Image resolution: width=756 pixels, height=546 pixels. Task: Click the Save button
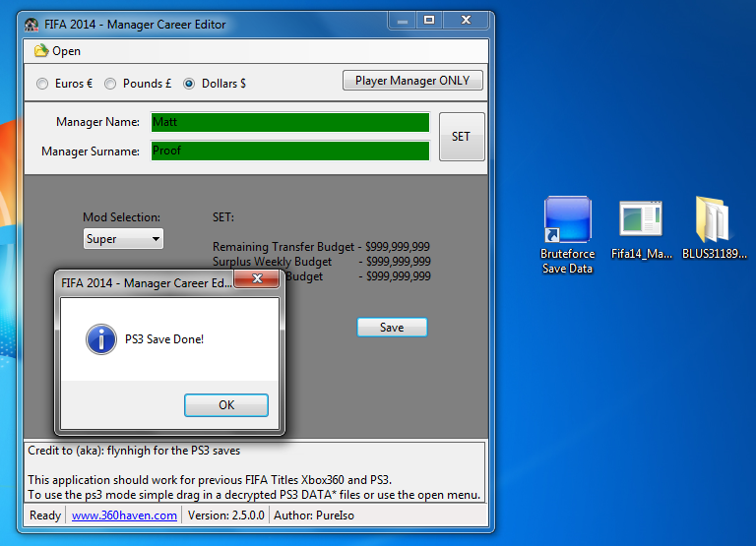392,328
